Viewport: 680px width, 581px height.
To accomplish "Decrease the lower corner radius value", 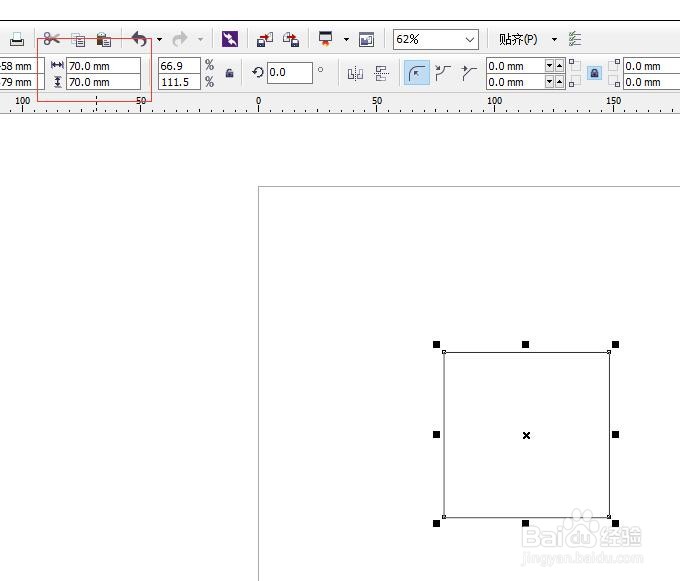I will point(549,82).
